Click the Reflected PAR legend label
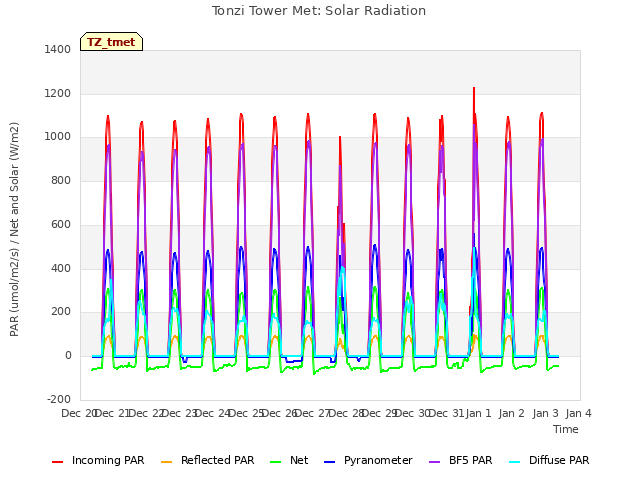This screenshot has height=480, width=640. click(x=218, y=460)
